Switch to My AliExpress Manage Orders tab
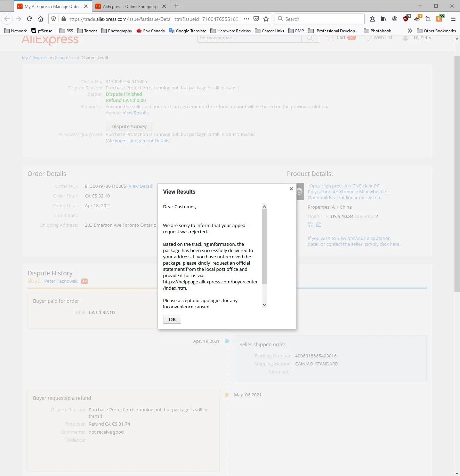Screen dimensions: 460x476 [x=53, y=6]
